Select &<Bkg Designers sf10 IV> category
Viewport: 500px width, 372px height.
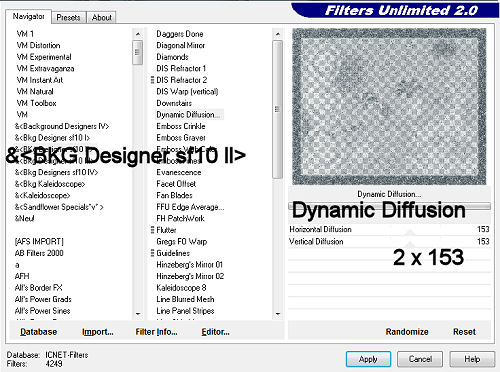point(56,172)
